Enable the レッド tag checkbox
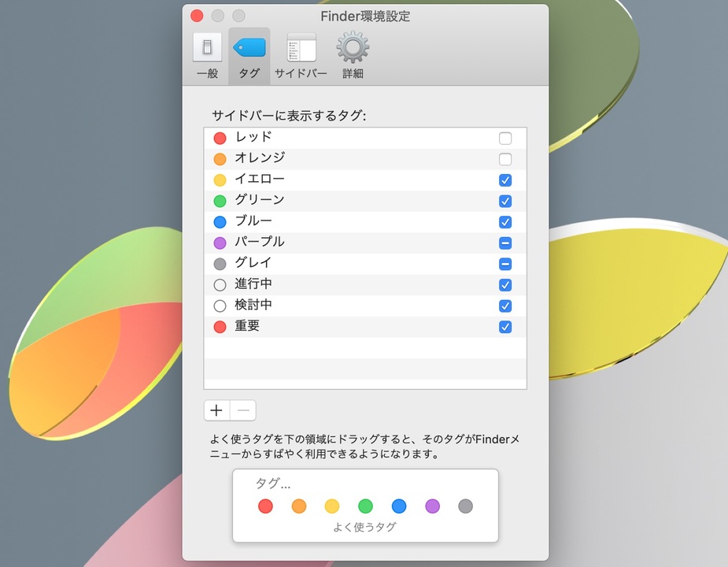 (505, 138)
